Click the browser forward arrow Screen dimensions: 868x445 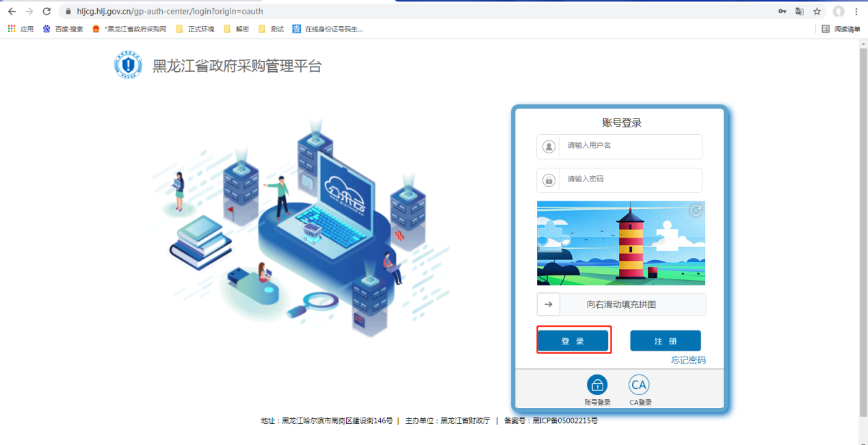tap(29, 12)
